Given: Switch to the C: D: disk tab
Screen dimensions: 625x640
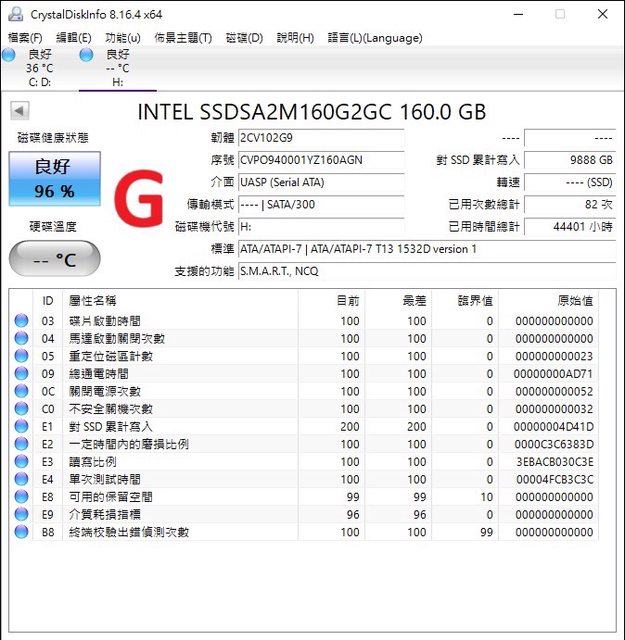Looking at the screenshot, I should tap(39, 68).
